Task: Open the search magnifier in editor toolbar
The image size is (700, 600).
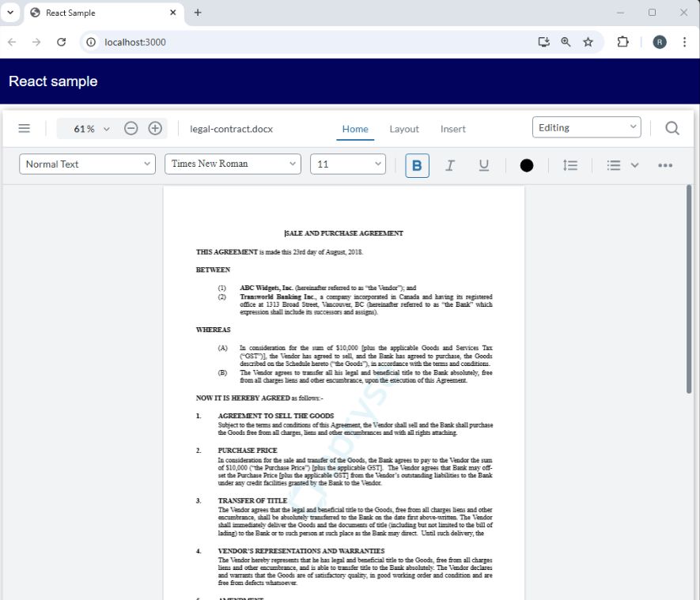Action: 672,129
